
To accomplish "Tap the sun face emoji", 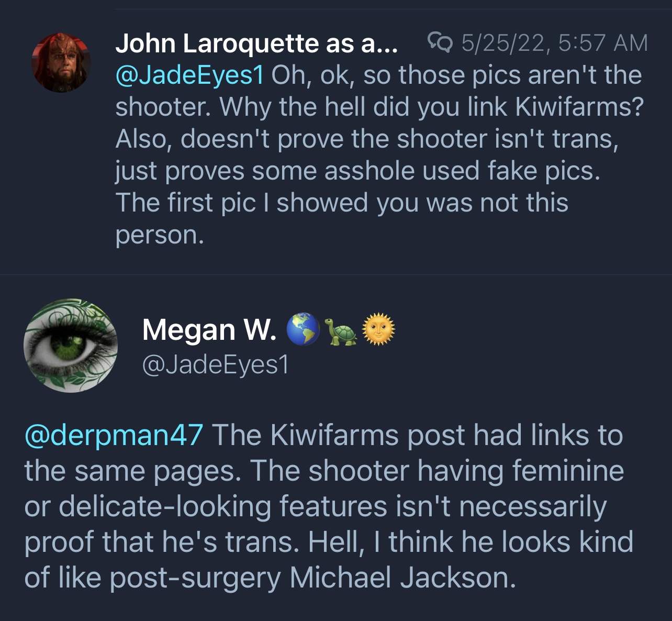I will click(x=379, y=329).
